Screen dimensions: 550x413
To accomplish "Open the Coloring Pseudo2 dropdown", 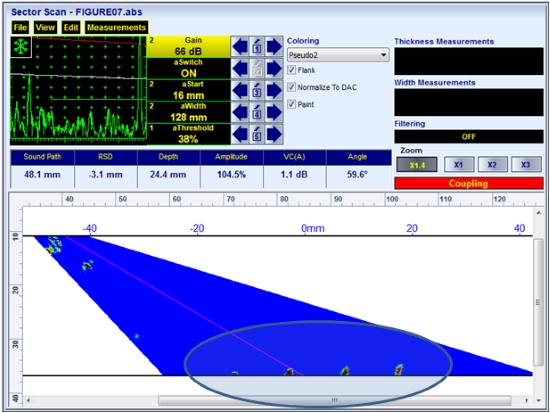I will pyautogui.click(x=338, y=55).
